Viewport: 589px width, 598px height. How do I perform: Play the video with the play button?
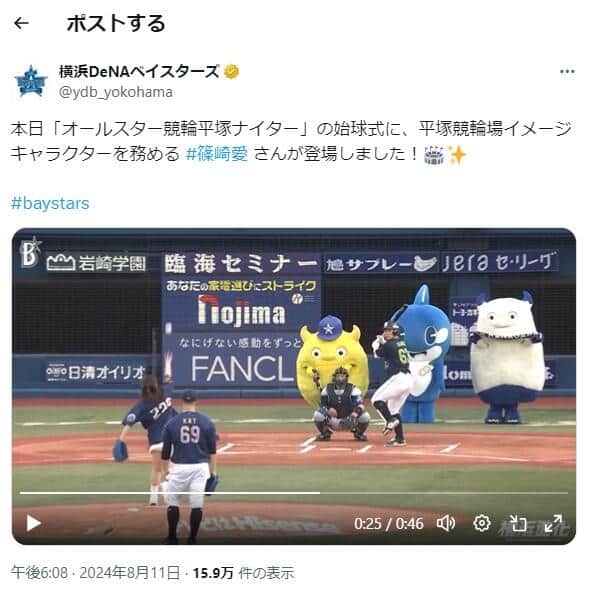[34, 523]
